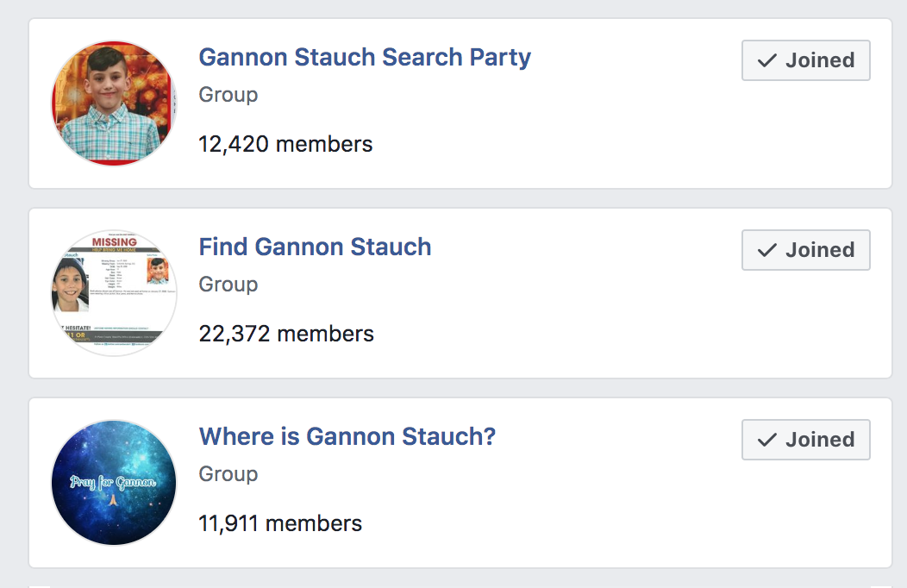Click the checkmark icon on Where is Gannon Stauch?
The width and height of the screenshot is (907, 588).
766,440
